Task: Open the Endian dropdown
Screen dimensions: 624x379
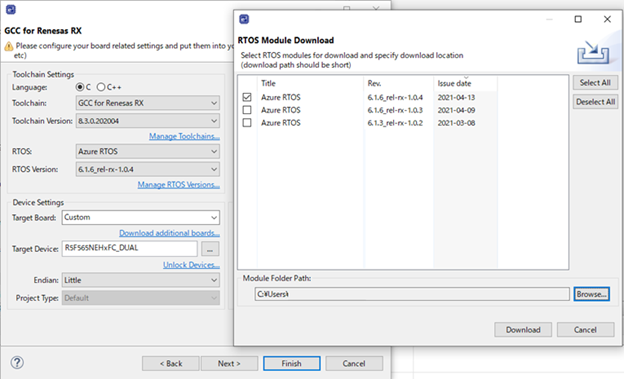Action: click(140, 280)
